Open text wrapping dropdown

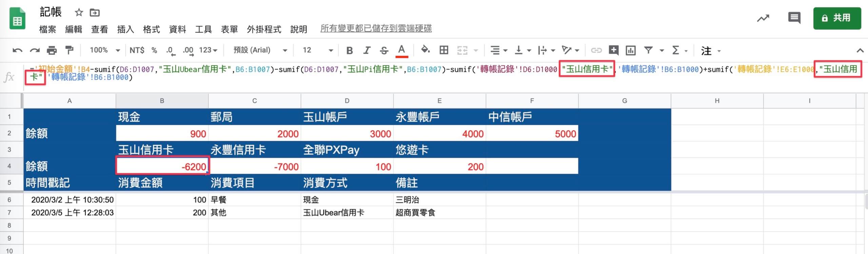pos(546,51)
